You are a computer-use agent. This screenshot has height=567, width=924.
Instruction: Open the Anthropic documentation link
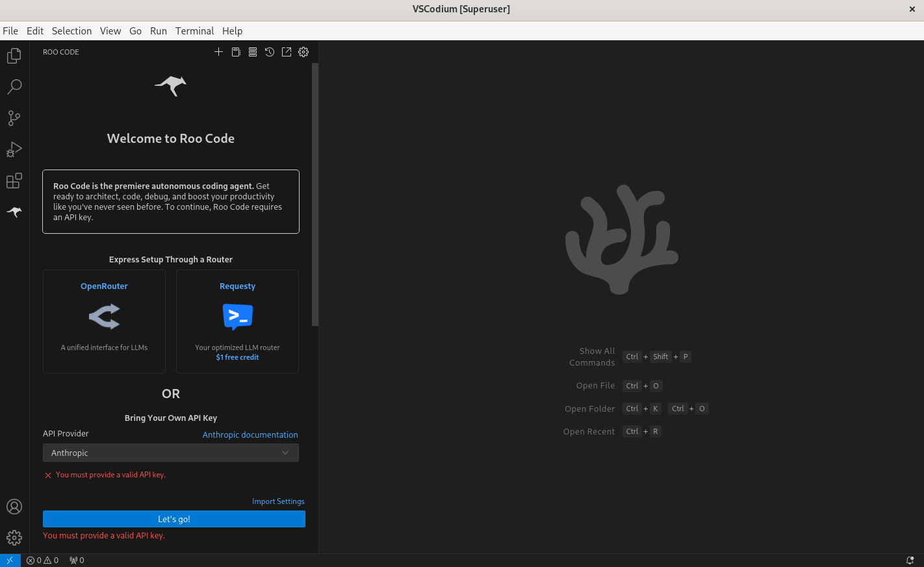tap(250, 435)
